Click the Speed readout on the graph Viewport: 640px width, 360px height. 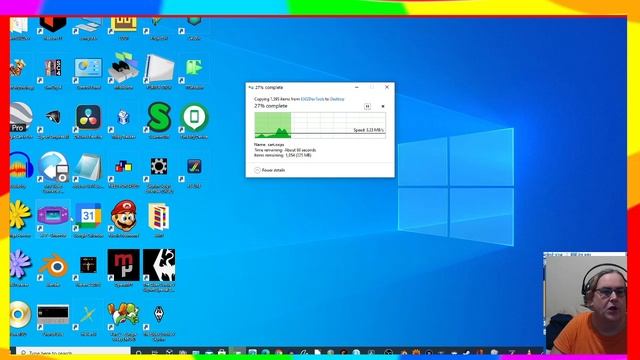[368, 130]
